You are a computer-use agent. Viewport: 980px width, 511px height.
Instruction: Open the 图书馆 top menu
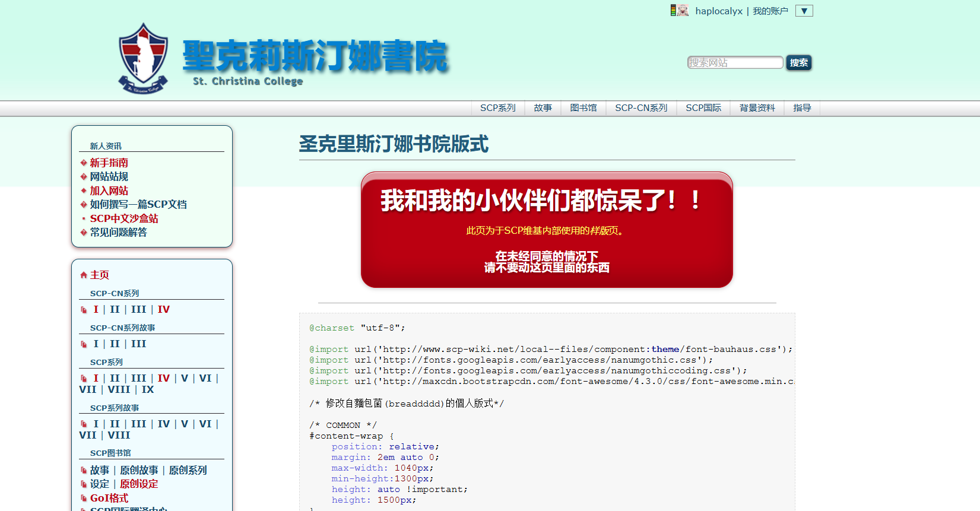583,108
